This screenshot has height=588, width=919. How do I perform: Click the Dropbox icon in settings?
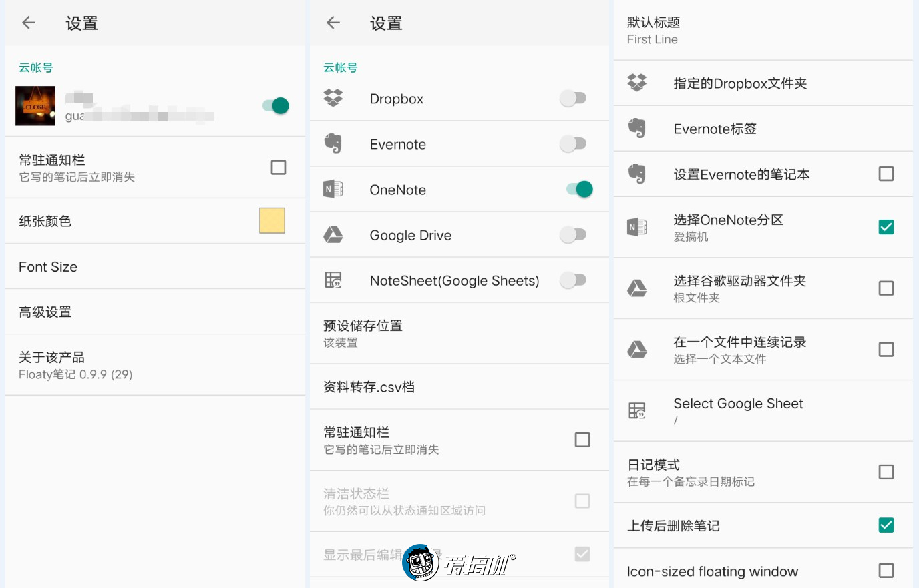pyautogui.click(x=333, y=98)
